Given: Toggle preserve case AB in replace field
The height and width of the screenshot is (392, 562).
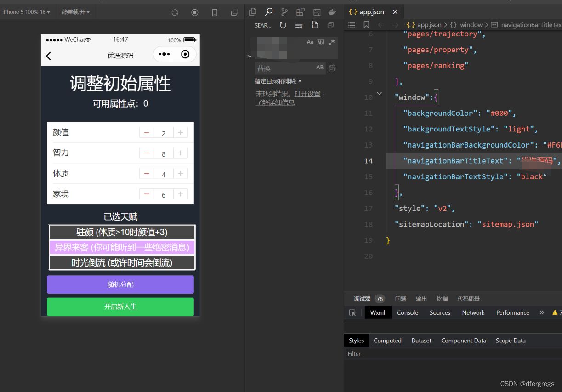Looking at the screenshot, I should (320, 68).
